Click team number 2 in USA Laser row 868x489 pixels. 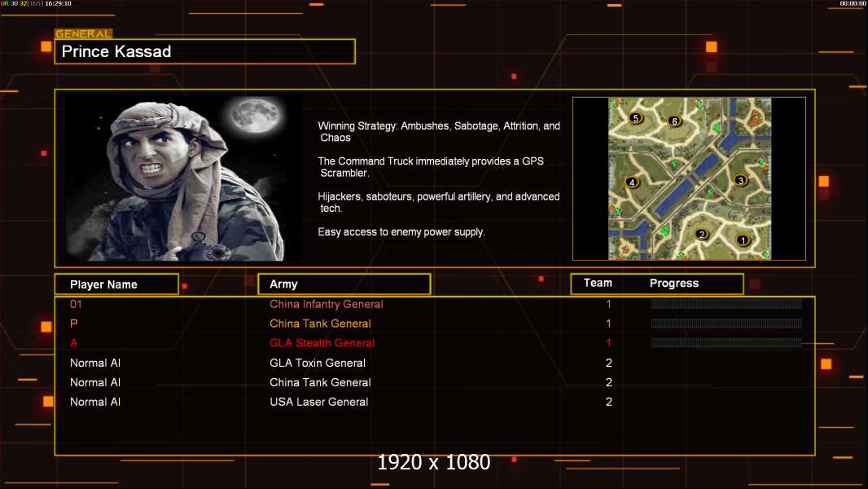tap(608, 402)
